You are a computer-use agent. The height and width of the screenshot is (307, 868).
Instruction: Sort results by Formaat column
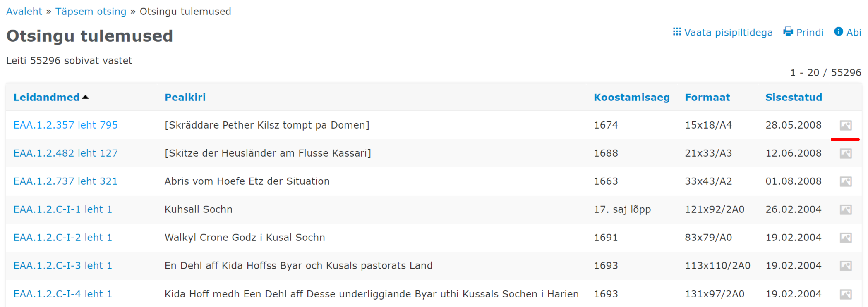point(707,98)
